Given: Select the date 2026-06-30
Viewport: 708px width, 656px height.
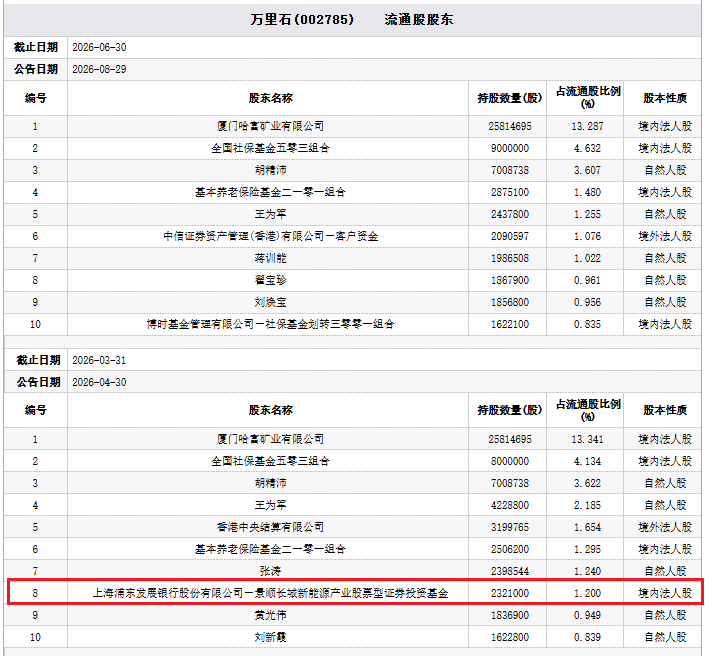Looking at the screenshot, I should tap(99, 47).
